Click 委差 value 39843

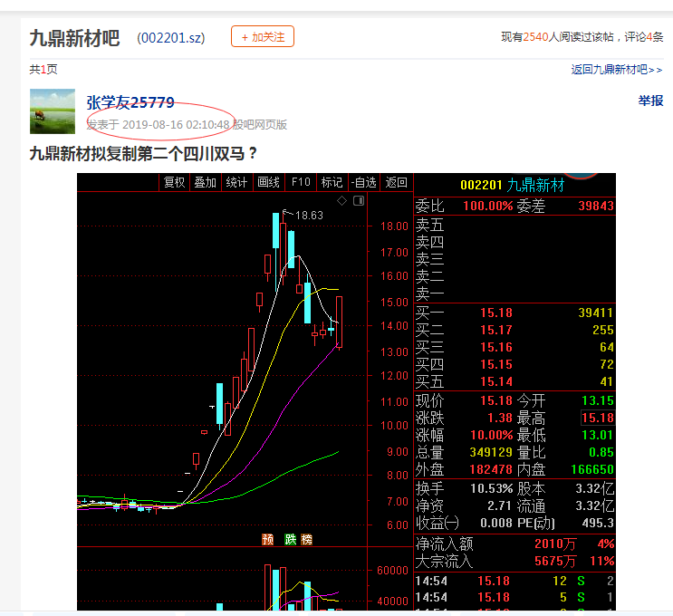596,206
